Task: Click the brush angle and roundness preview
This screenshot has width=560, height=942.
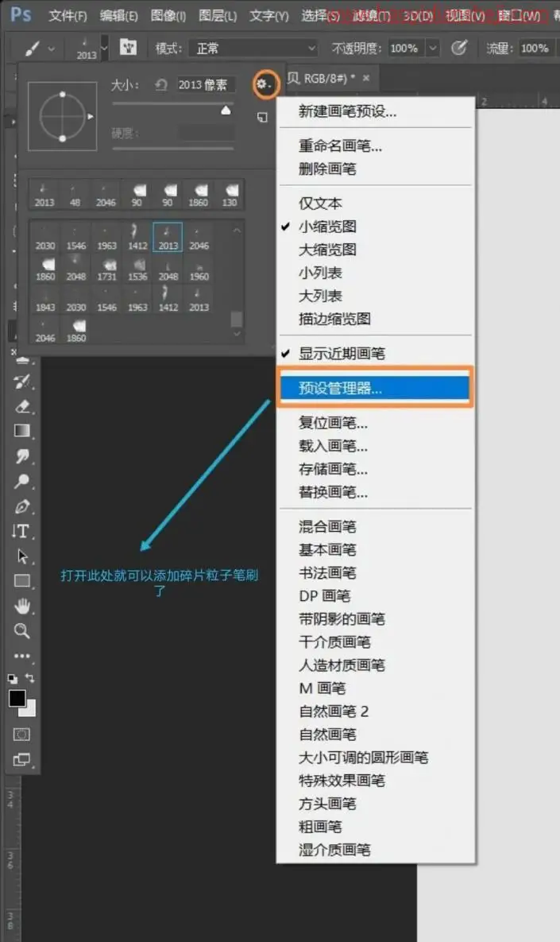Action: (63, 116)
